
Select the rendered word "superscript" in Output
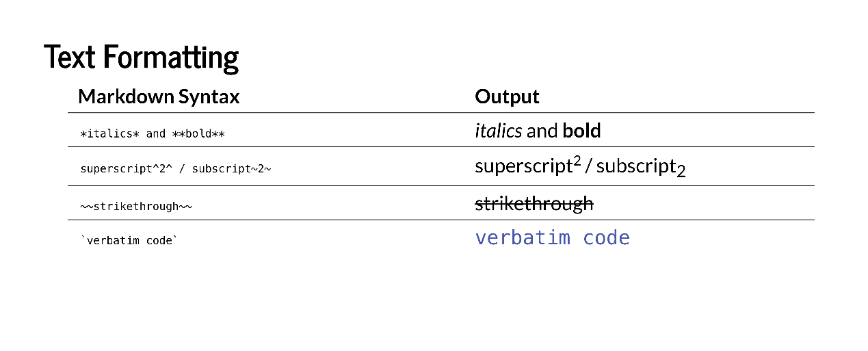pos(523,166)
